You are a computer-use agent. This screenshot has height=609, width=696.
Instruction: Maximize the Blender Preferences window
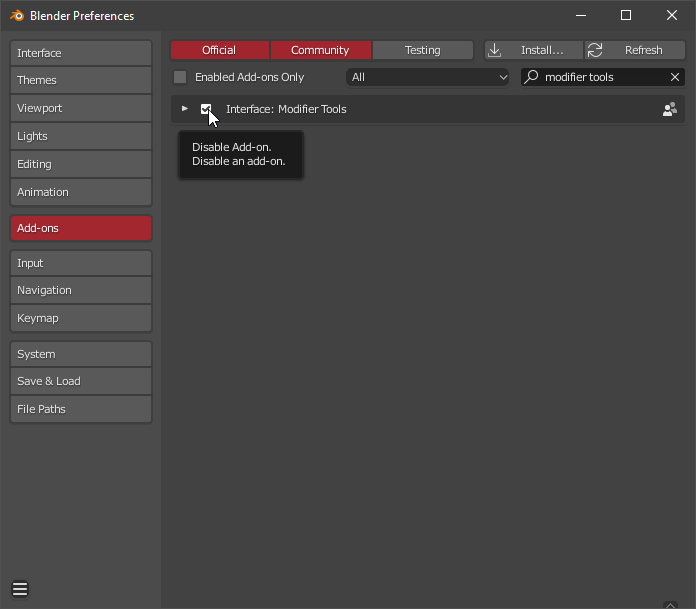click(626, 16)
